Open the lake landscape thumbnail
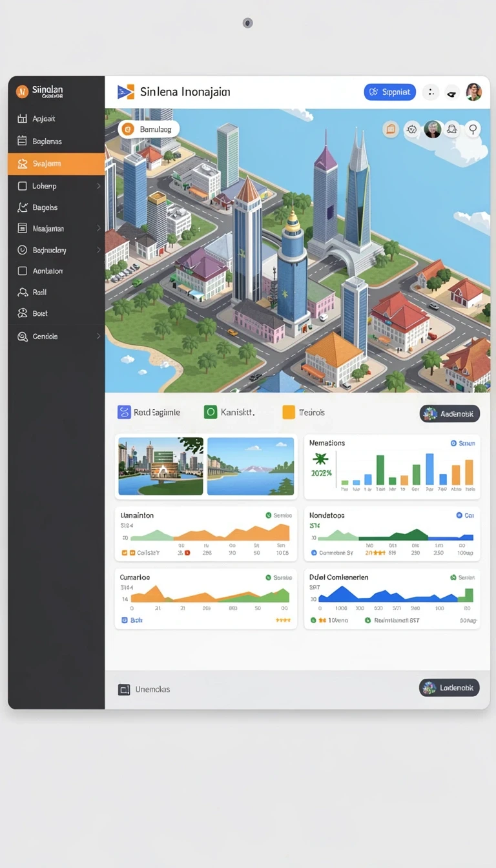The height and width of the screenshot is (868, 496). pyautogui.click(x=251, y=466)
